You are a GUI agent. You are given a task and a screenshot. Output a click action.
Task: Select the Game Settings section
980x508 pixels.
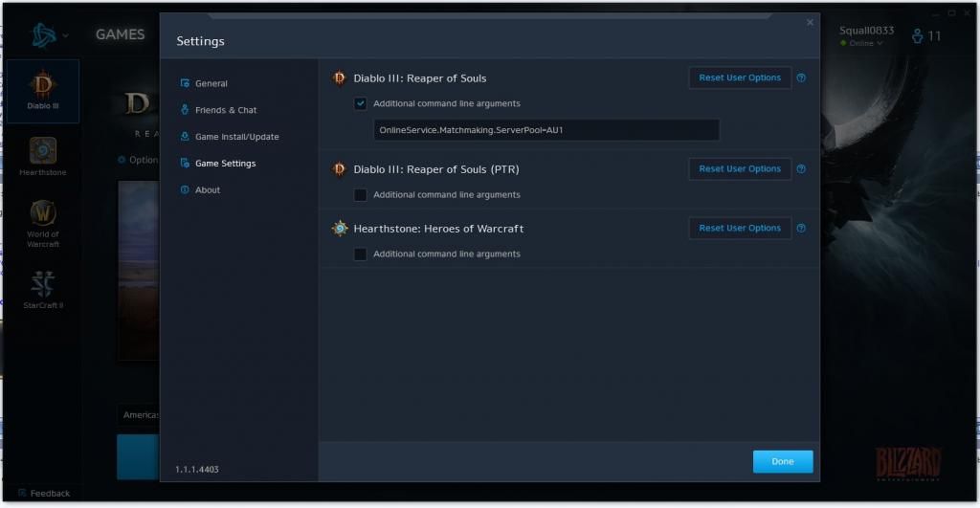pos(225,163)
